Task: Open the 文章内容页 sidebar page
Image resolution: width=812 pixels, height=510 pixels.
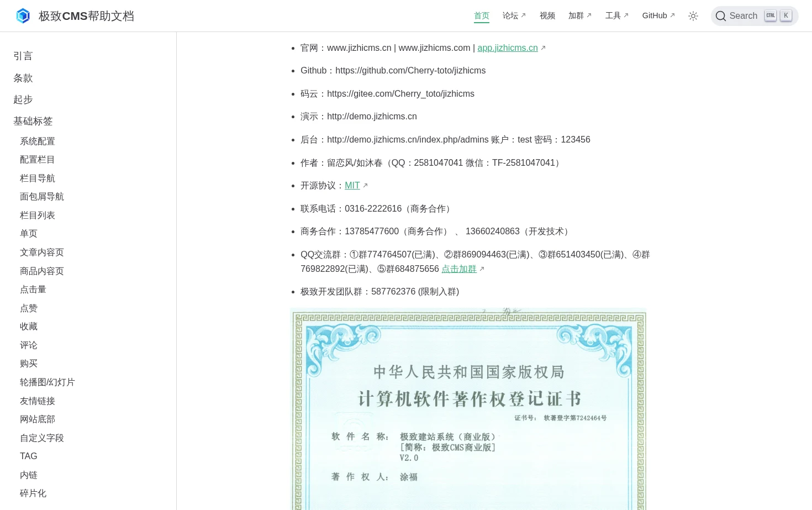Action: coord(42,253)
